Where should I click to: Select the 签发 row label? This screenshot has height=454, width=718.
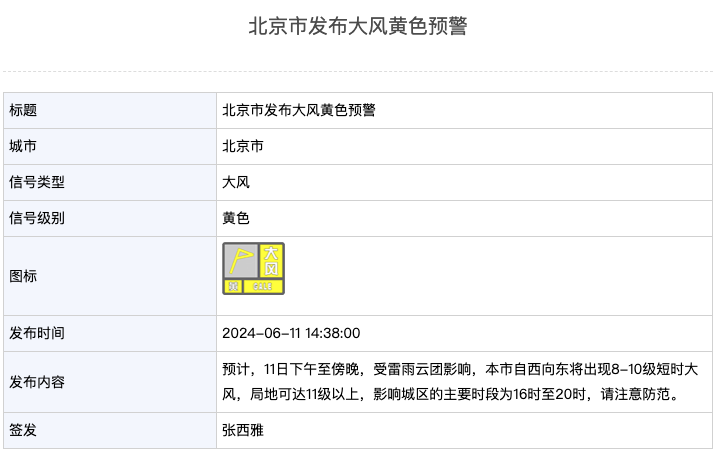tap(23, 430)
